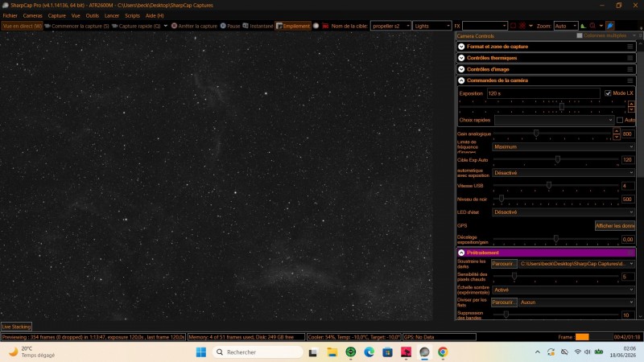
Task: Click the blue highlighted toolbar icon
Action: point(610,26)
